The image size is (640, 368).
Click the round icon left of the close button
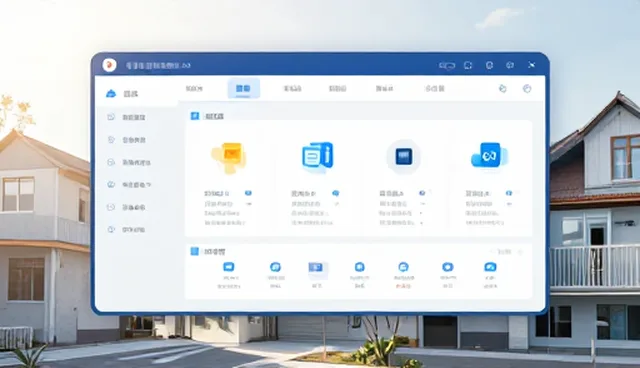510,65
